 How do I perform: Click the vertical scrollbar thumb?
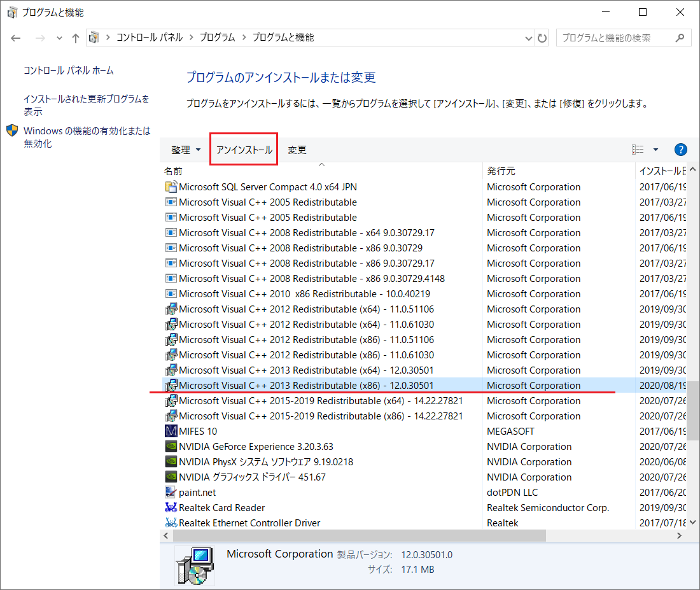pos(692,411)
